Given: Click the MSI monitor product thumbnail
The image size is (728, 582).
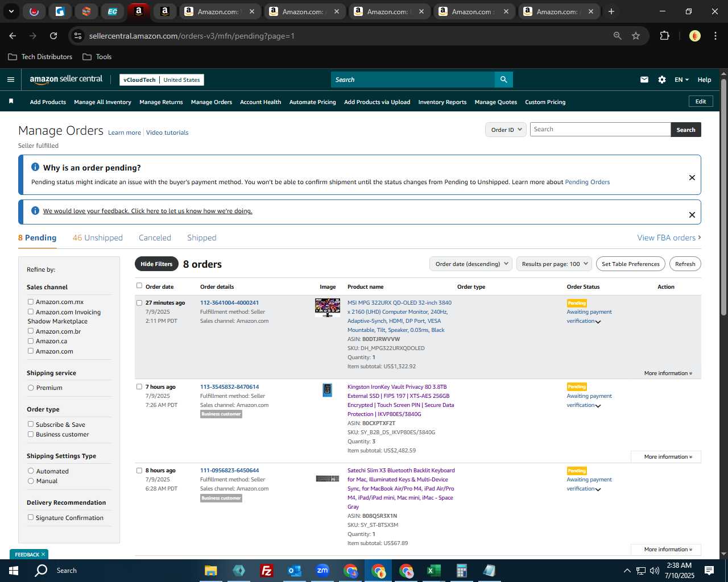Looking at the screenshot, I should (x=328, y=307).
